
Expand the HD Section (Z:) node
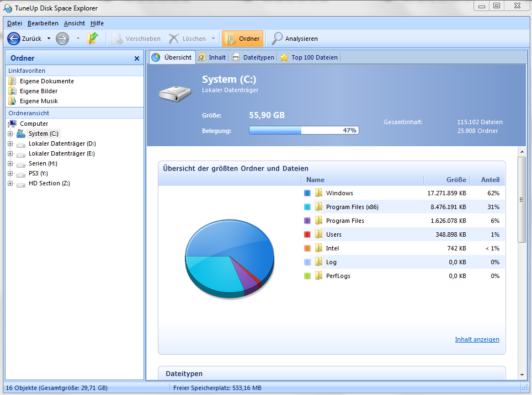pos(10,183)
